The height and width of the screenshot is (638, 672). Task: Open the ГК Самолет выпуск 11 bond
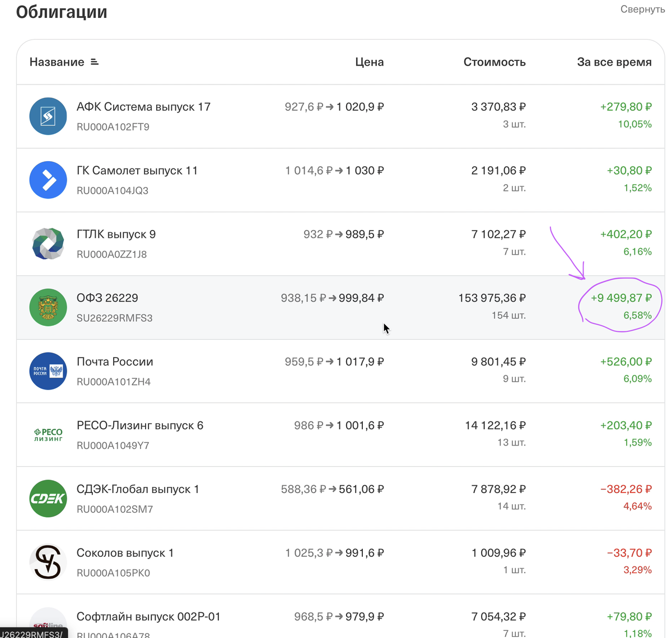tap(137, 171)
